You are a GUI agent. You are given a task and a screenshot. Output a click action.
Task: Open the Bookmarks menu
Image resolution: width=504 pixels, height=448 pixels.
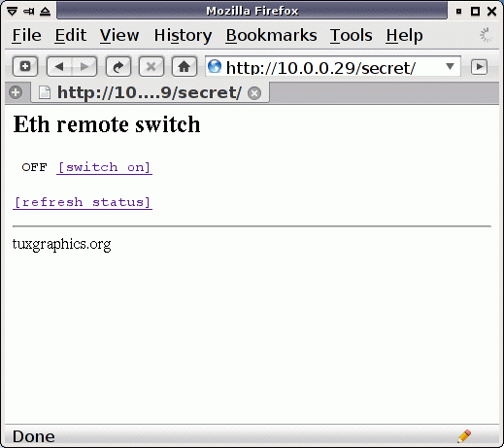(271, 35)
